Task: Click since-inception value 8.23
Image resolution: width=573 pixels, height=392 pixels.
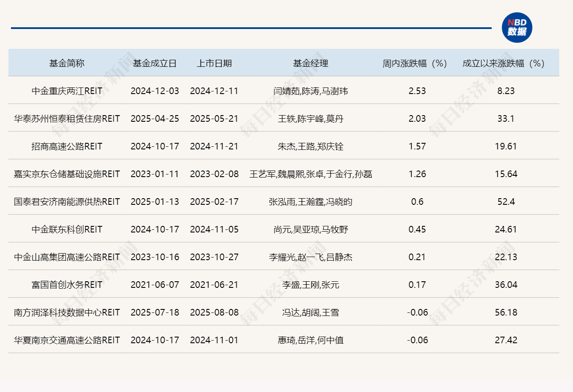Action: point(506,91)
